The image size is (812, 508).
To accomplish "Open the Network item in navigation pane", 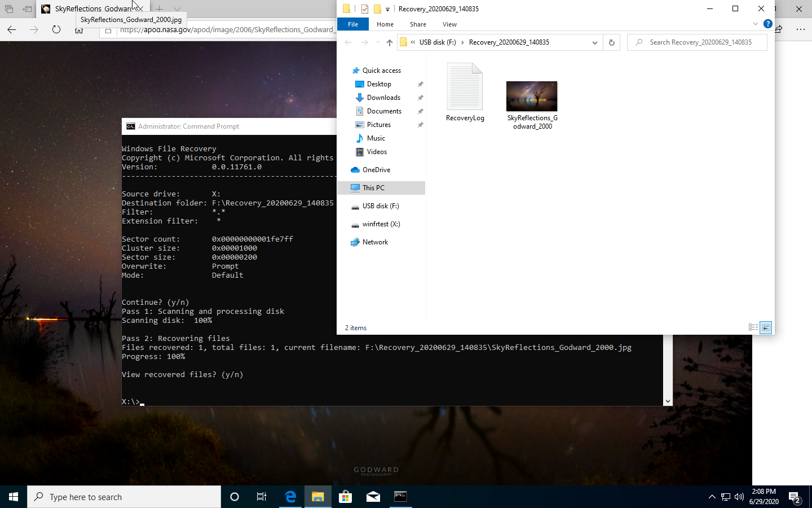I will tap(374, 242).
